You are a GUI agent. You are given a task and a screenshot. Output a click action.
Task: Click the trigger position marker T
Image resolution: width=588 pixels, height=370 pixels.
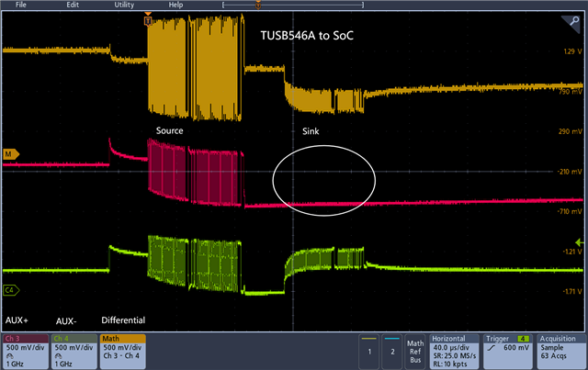[148, 20]
